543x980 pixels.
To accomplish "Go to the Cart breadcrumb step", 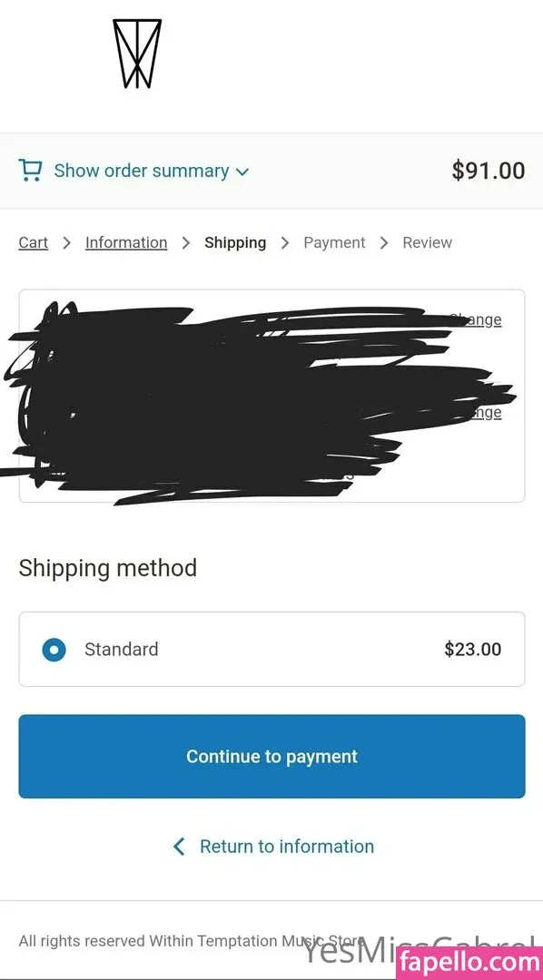I will (34, 242).
